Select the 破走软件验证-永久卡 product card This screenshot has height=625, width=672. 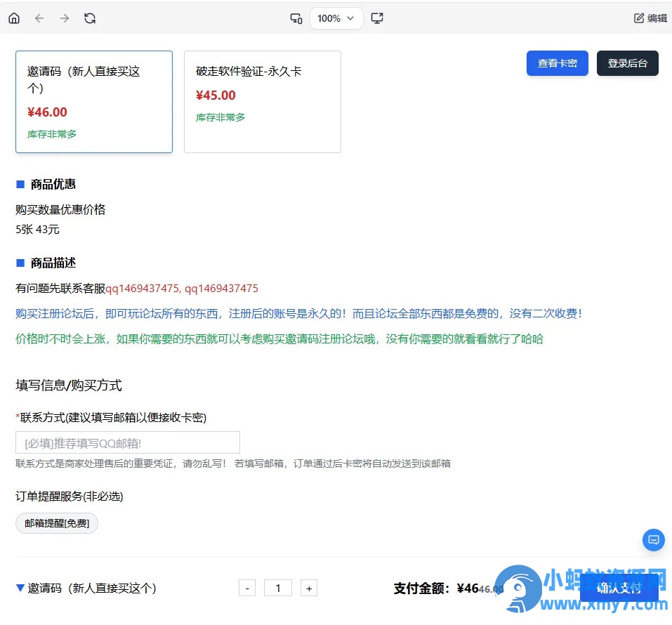pos(262,101)
